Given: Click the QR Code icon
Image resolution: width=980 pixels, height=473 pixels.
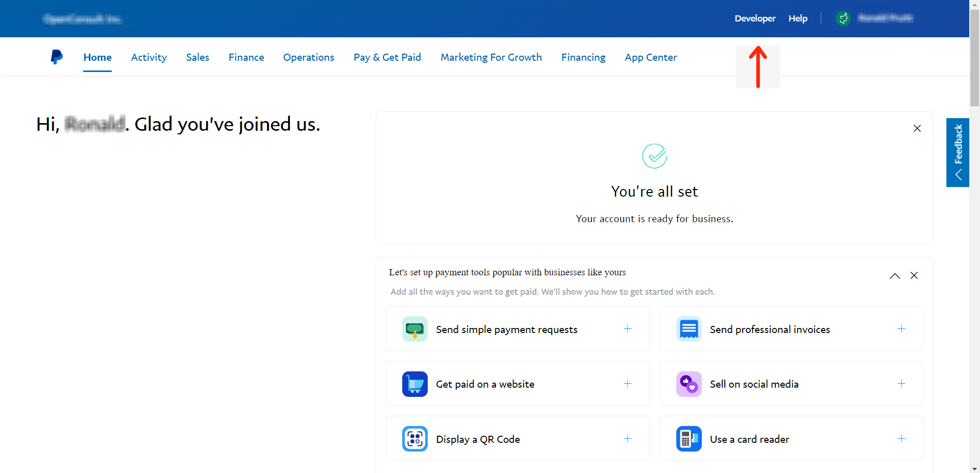Looking at the screenshot, I should [x=414, y=439].
